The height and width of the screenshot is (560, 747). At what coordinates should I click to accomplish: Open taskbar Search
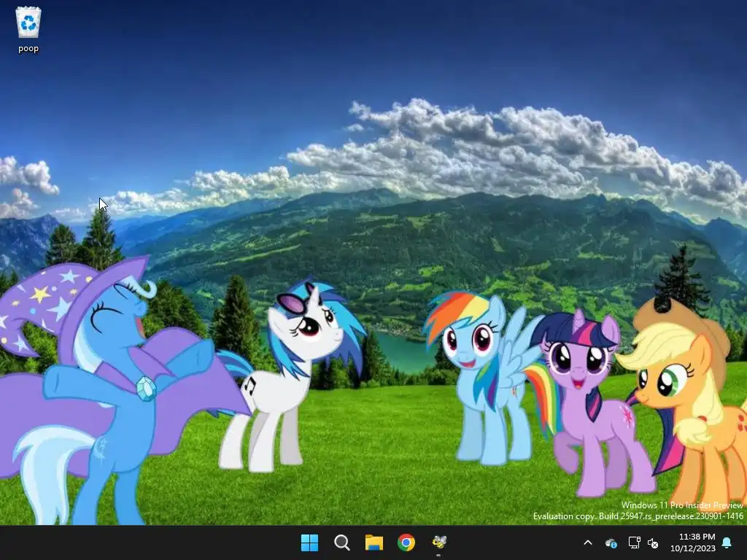point(342,542)
